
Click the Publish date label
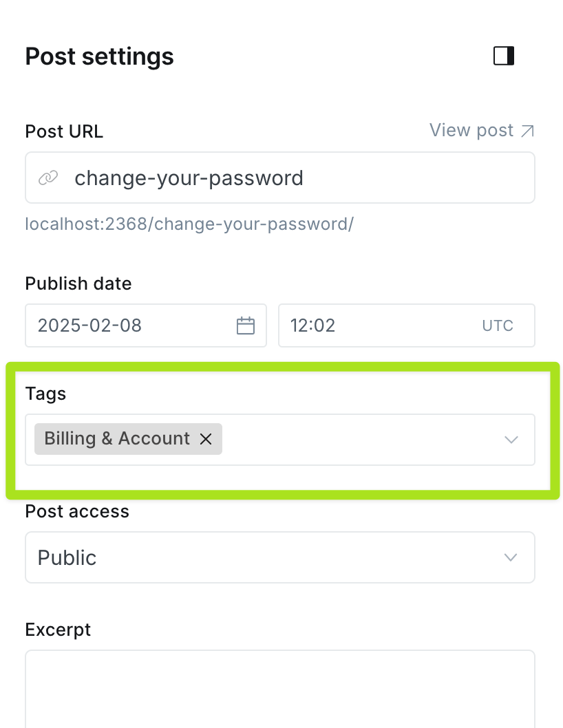pyautogui.click(x=78, y=283)
